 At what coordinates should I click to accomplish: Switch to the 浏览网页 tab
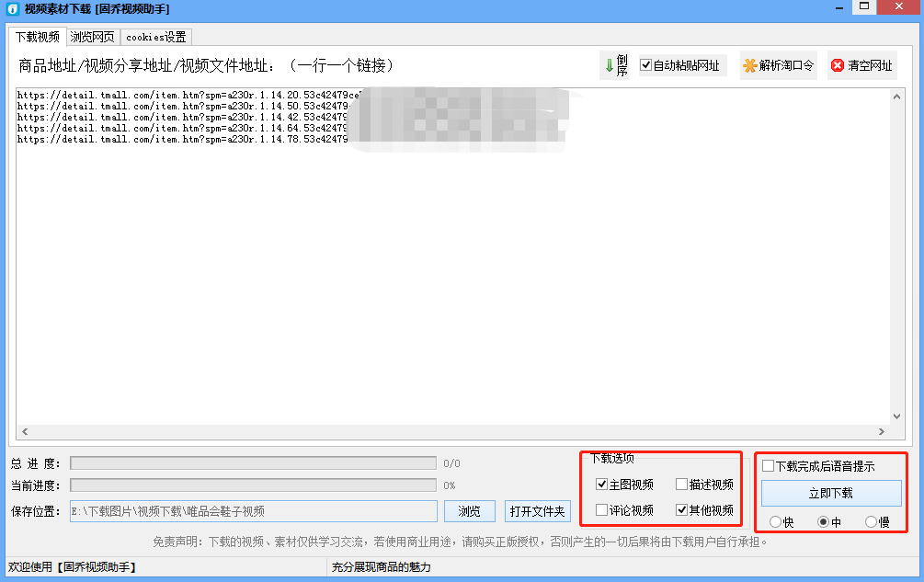(92, 37)
